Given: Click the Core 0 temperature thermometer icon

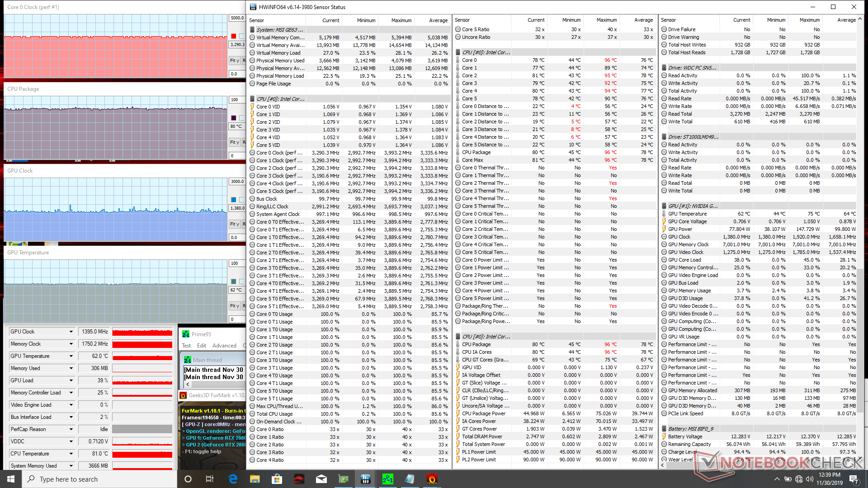Looking at the screenshot, I should [x=458, y=60].
